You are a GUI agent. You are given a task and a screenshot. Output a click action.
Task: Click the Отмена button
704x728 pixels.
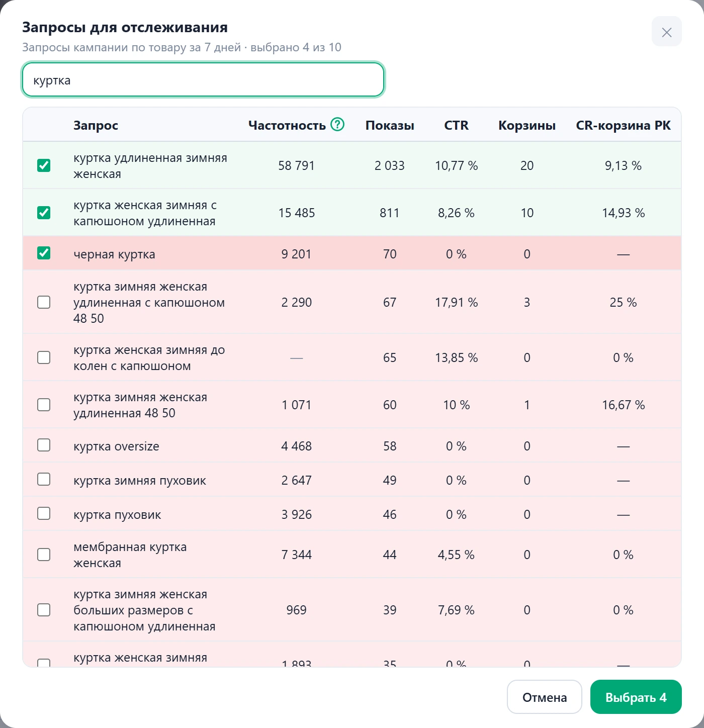[545, 697]
